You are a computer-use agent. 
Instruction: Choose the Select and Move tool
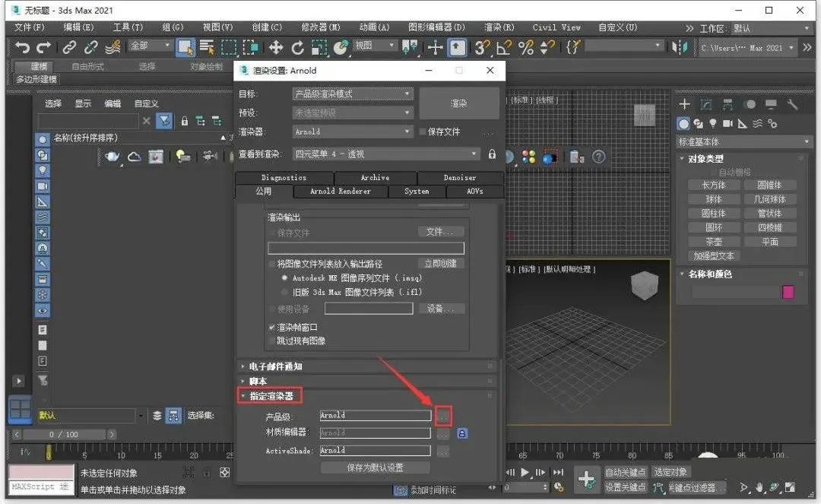pos(275,48)
